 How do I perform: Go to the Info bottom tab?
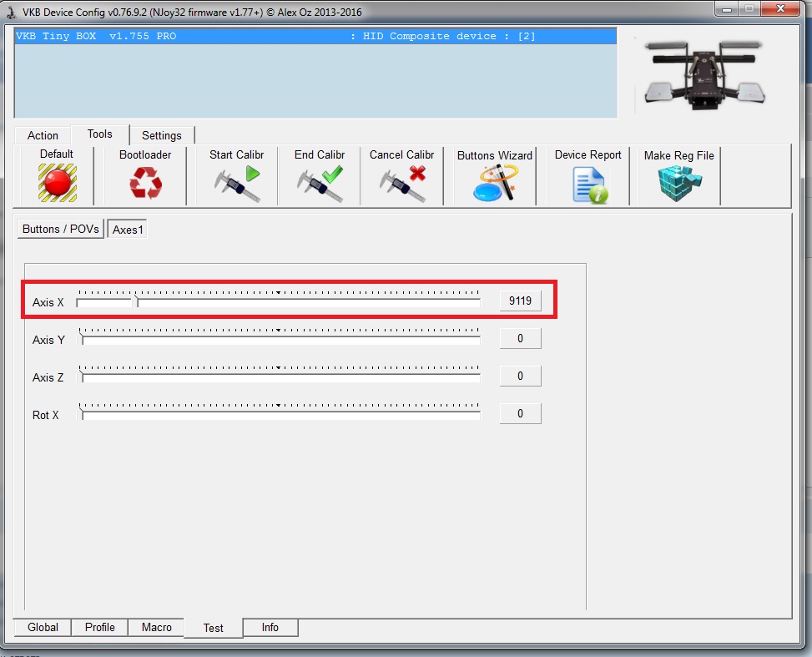pos(270,627)
